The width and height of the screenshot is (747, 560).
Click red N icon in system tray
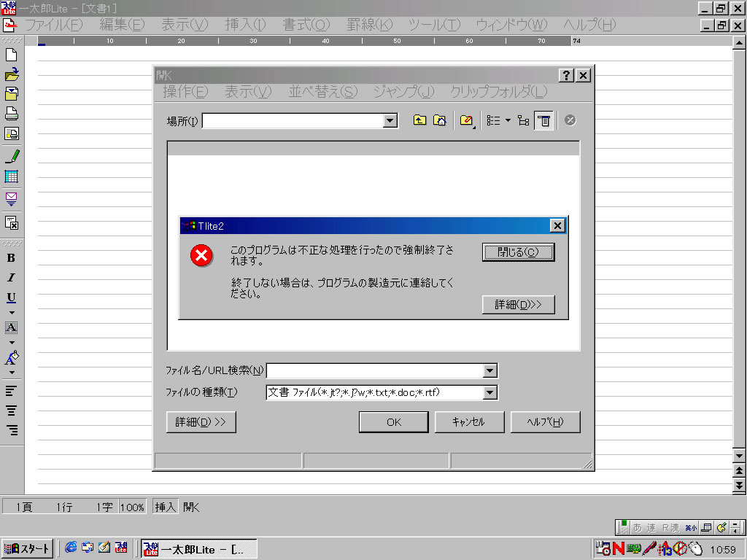tap(619, 549)
